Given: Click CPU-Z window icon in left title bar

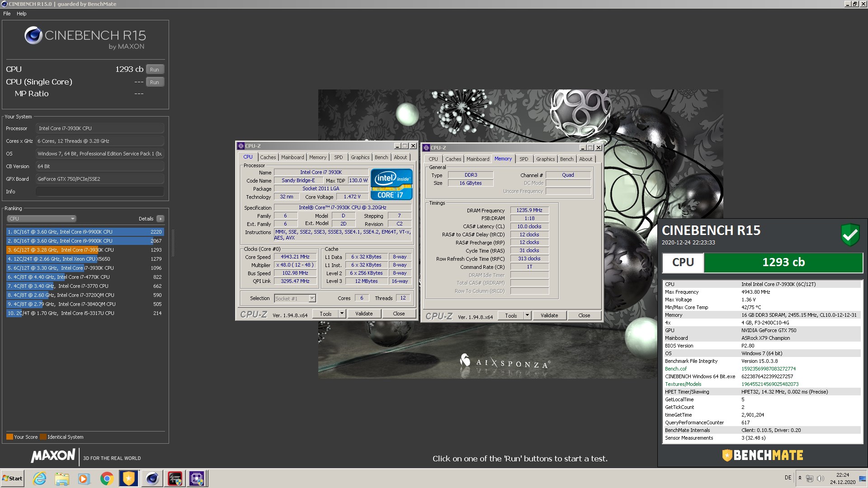Looking at the screenshot, I should click(x=241, y=146).
